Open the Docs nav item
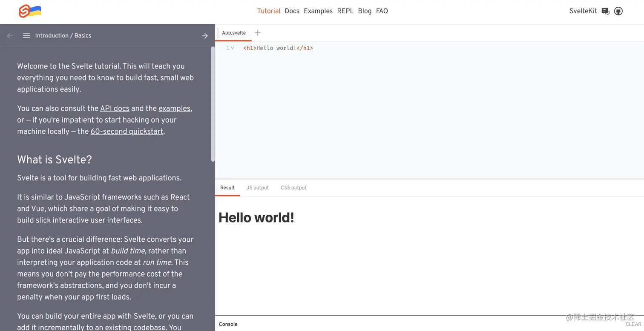Image resolution: width=644 pixels, height=331 pixels. (x=292, y=11)
